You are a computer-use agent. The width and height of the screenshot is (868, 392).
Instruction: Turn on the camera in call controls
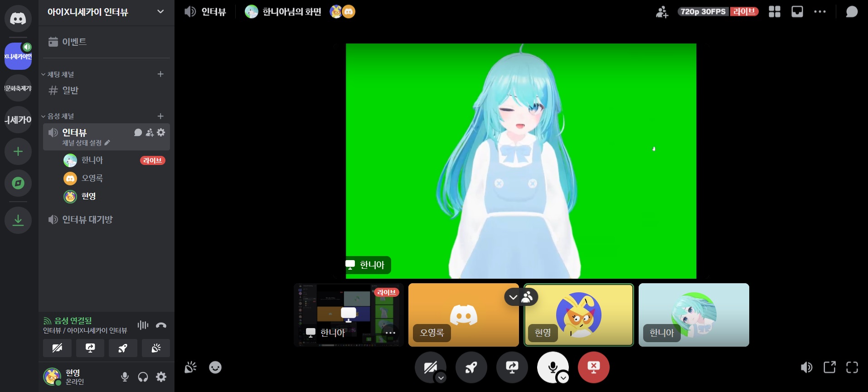click(429, 366)
